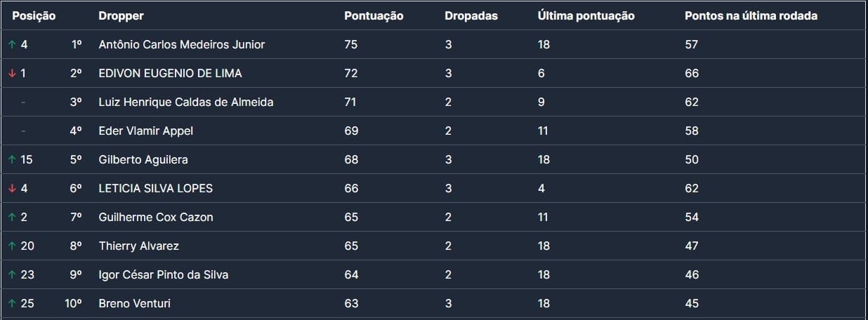Click red down arrow beside EDIVON EUGENIO

pos(12,73)
